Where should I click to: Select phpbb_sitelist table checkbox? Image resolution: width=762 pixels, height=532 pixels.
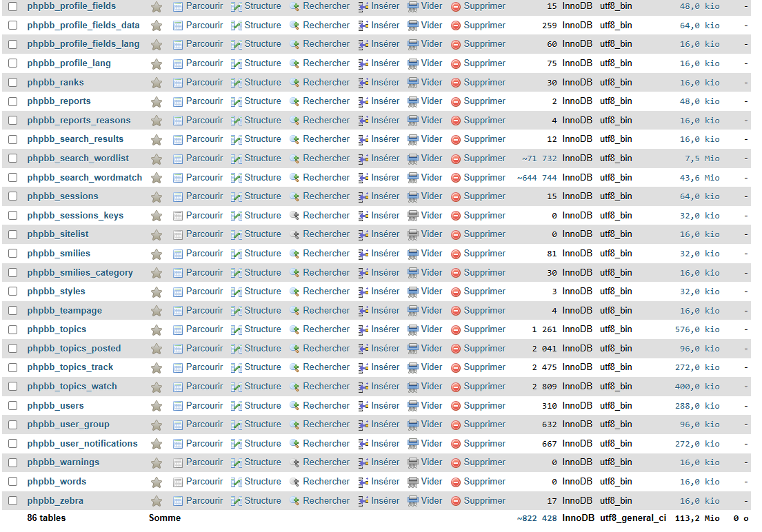point(13,235)
